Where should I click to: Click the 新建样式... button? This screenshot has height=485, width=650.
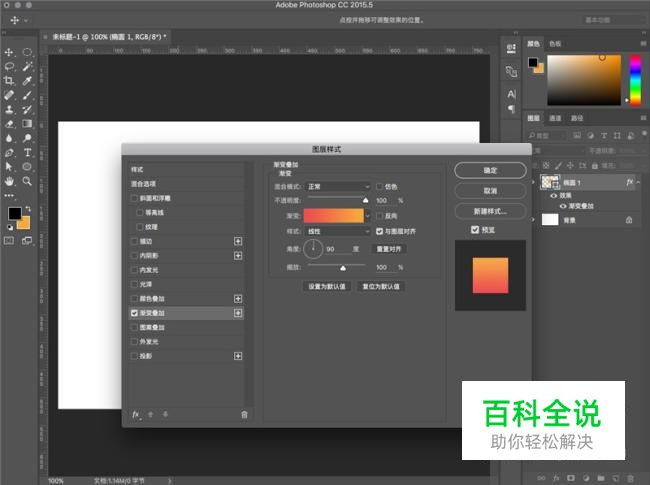(490, 211)
